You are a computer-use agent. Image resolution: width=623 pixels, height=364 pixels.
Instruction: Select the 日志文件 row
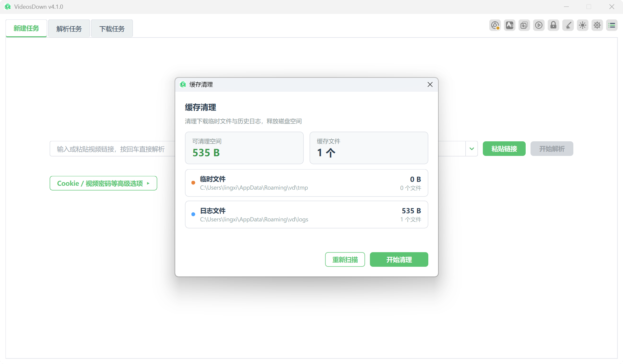pyautogui.click(x=306, y=214)
